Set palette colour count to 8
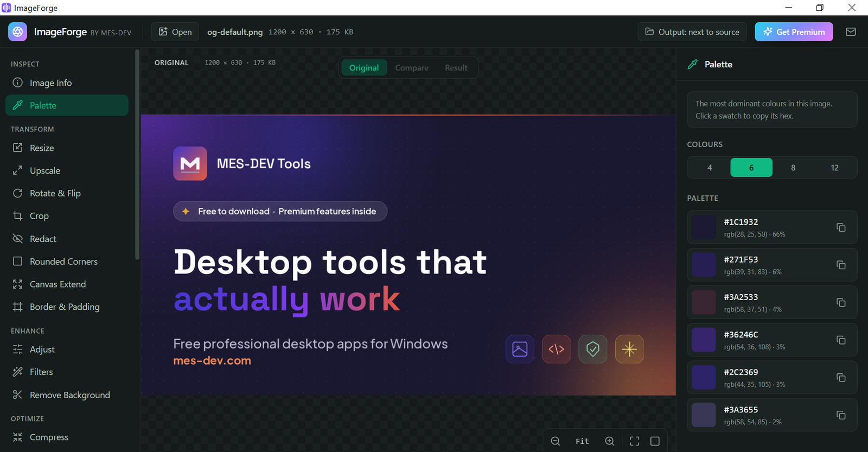This screenshot has width=868, height=452. [x=793, y=168]
